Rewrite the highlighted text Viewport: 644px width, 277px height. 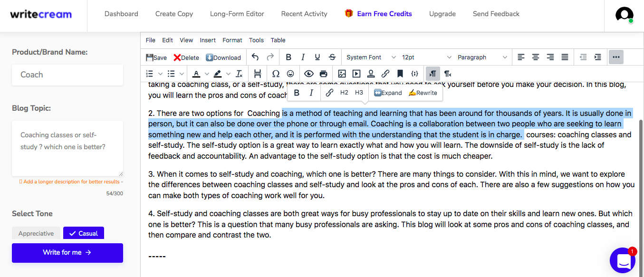[423, 93]
